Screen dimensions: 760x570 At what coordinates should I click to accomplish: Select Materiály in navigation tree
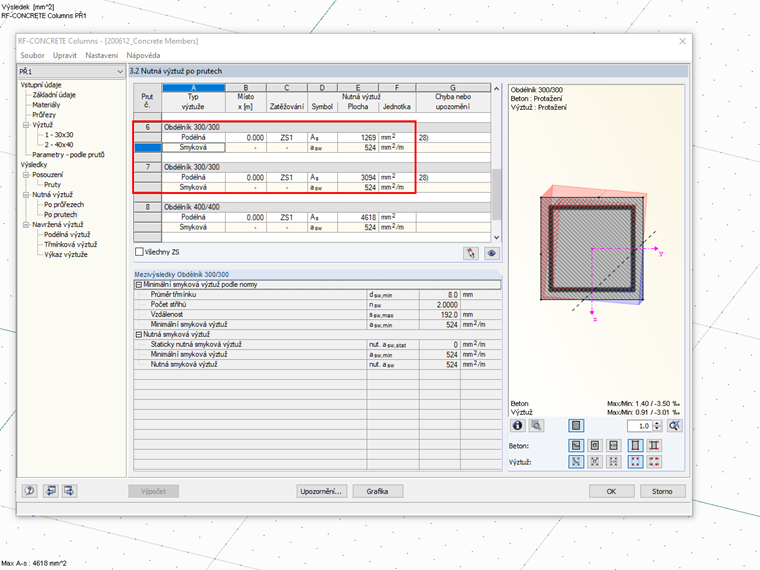click(x=46, y=105)
